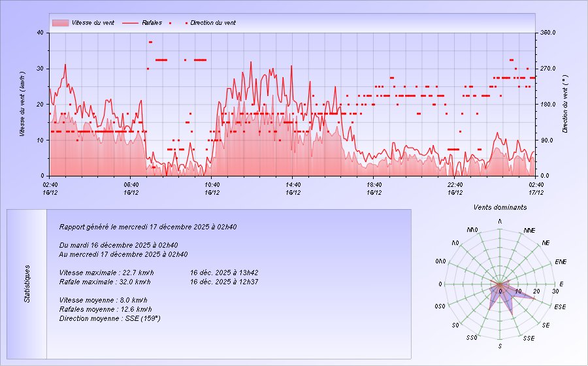Click the Rafales red line legend marker
The image size is (588, 366).
pyautogui.click(x=130, y=23)
